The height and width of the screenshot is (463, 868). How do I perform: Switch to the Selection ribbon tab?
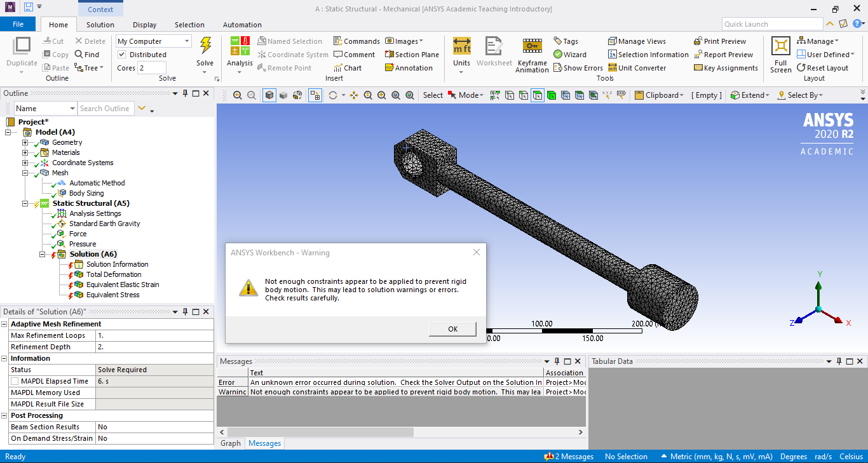[189, 25]
